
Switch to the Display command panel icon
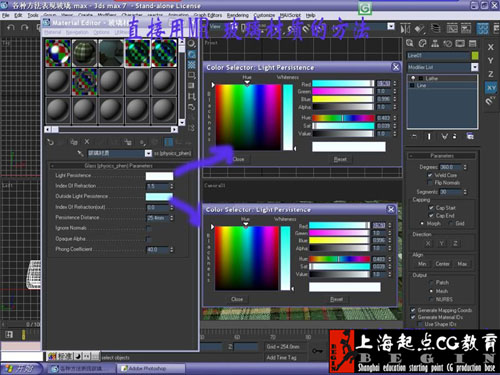pyautogui.click(x=460, y=43)
